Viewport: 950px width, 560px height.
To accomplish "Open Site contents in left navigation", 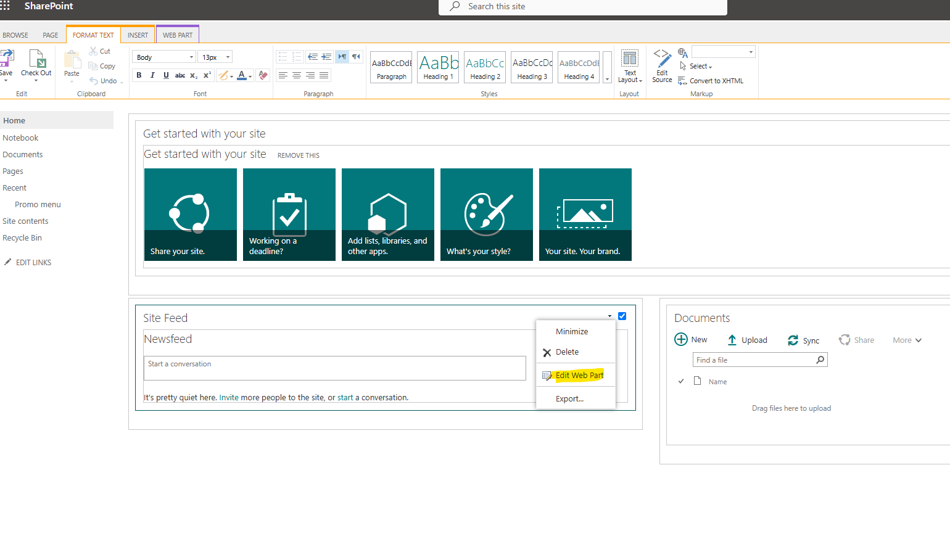I will pyautogui.click(x=25, y=221).
